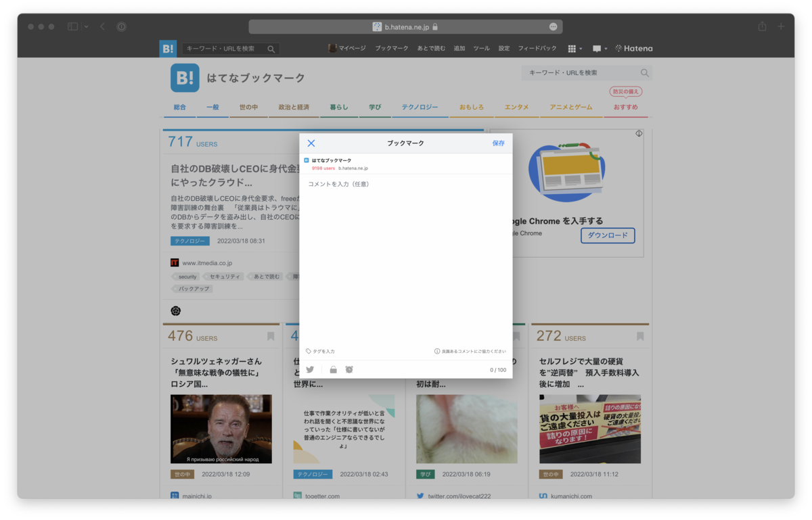812x520 pixels.
Task: Bookmark the 476 users article via flag icon
Action: click(x=271, y=336)
